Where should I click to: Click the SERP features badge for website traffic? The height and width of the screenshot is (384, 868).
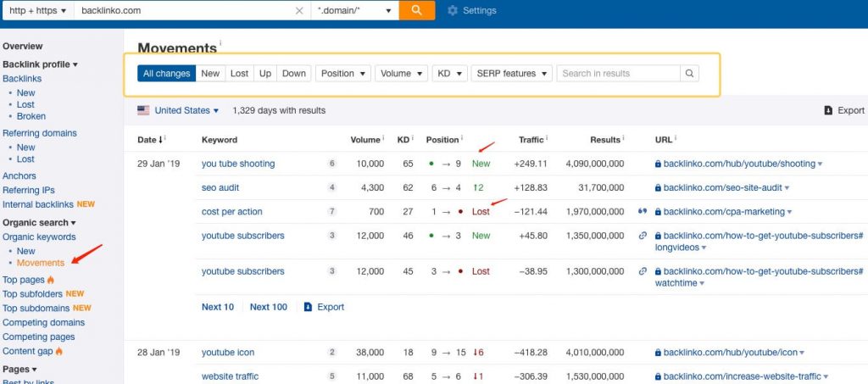tap(332, 376)
